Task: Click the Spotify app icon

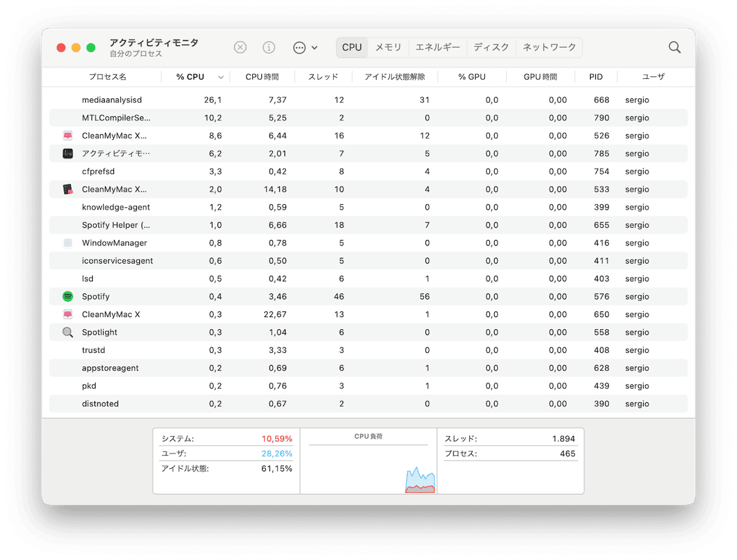Action: pyautogui.click(x=68, y=296)
